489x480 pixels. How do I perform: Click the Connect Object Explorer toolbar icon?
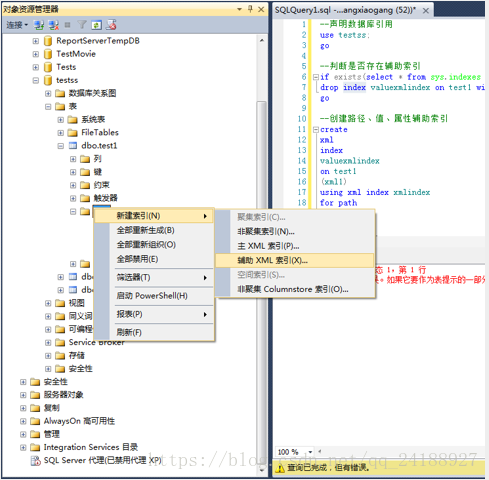pyautogui.click(x=39, y=25)
